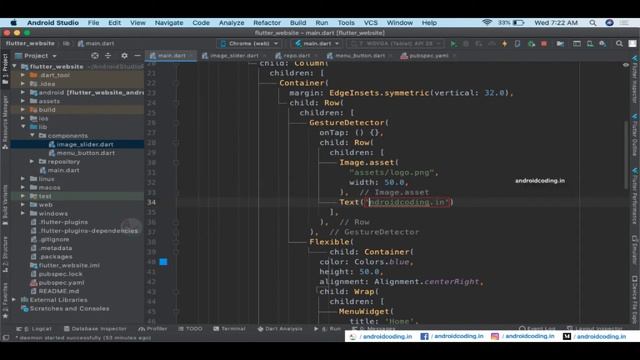
Task: Select .gitignore in project tree
Action: [54, 239]
